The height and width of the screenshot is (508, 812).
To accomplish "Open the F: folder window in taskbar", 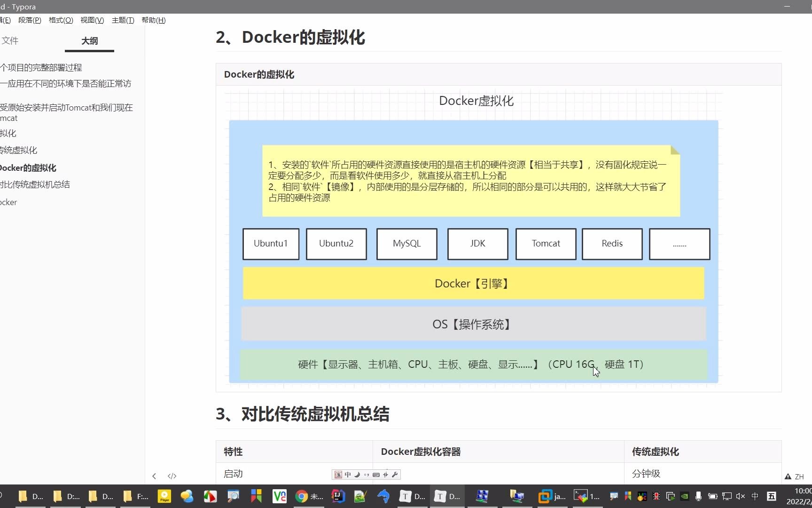I will click(136, 496).
